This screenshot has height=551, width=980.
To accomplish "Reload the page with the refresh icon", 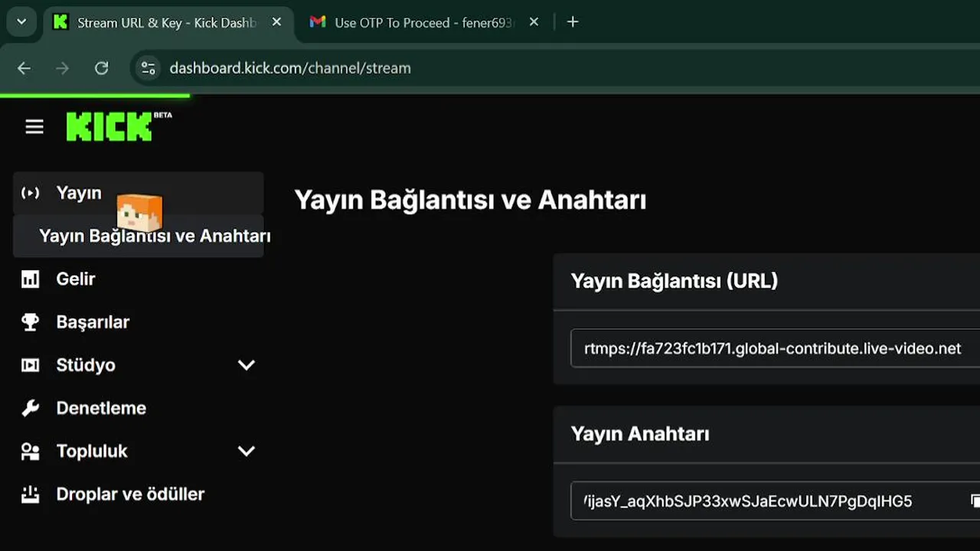I will pos(101,68).
